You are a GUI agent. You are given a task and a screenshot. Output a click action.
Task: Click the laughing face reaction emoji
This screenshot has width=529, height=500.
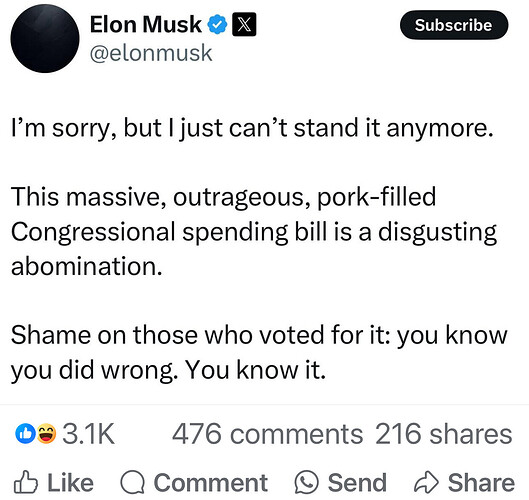[46, 434]
